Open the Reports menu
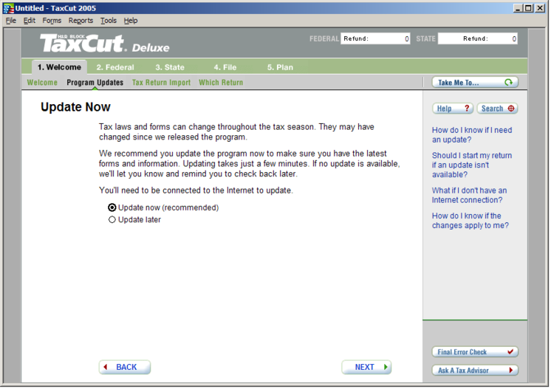The height and width of the screenshot is (392, 554). (x=81, y=21)
